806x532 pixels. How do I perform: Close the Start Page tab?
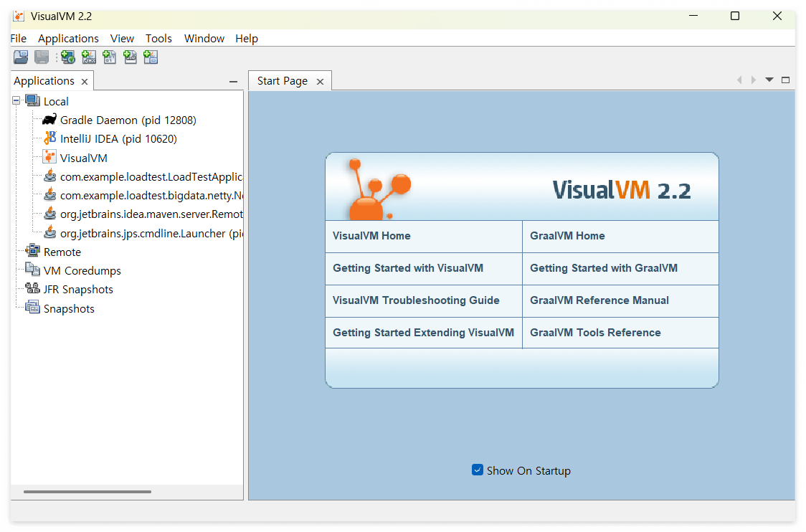click(x=320, y=81)
